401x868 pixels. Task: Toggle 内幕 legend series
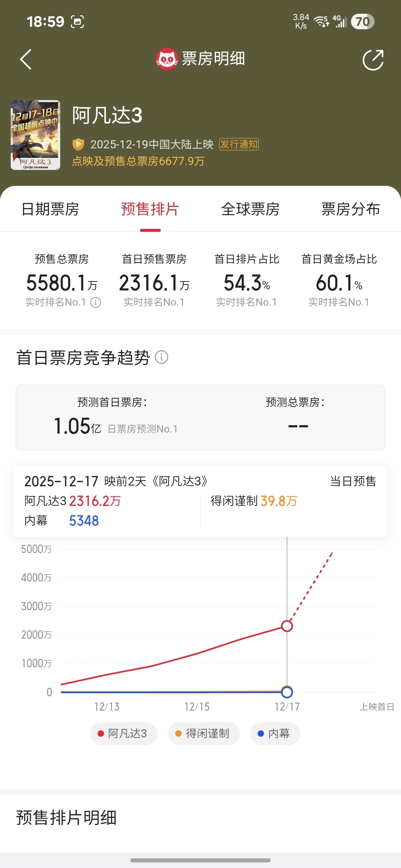275,733
